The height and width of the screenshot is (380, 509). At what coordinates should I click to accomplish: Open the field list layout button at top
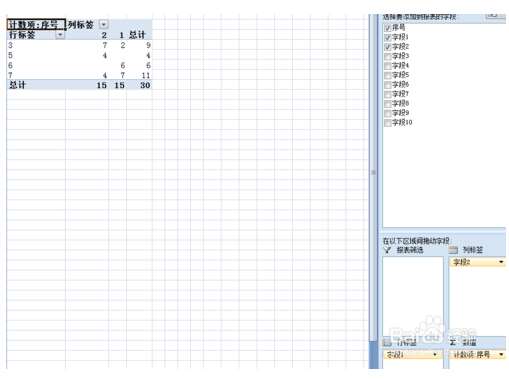point(496,15)
